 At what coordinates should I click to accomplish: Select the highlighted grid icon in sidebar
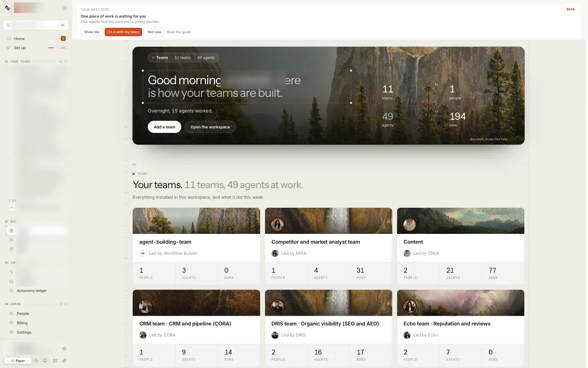point(11,231)
